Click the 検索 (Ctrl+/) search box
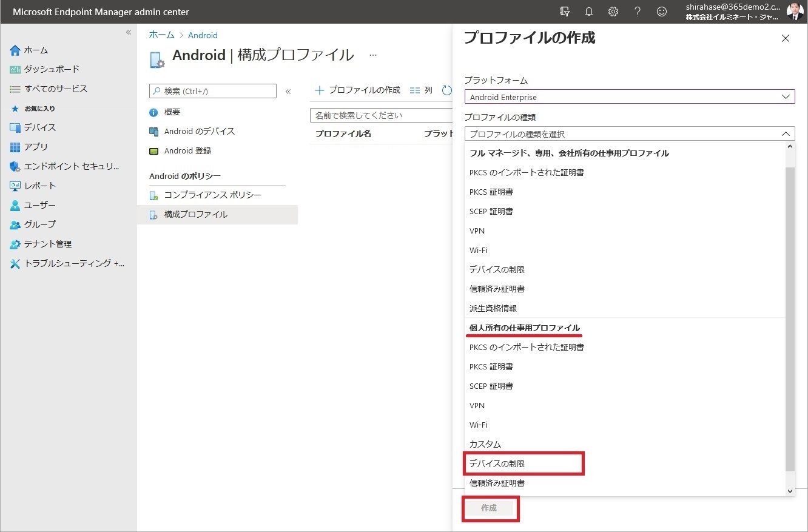This screenshot has width=808, height=532. tap(213, 91)
